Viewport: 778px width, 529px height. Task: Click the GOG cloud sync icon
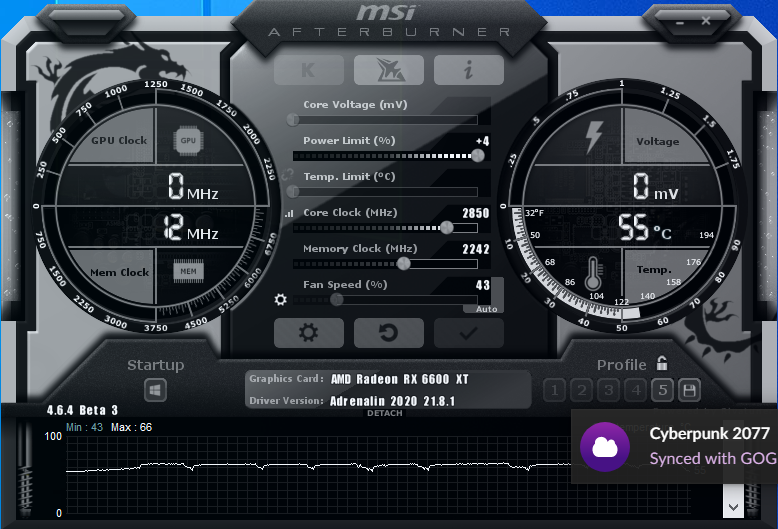(605, 447)
